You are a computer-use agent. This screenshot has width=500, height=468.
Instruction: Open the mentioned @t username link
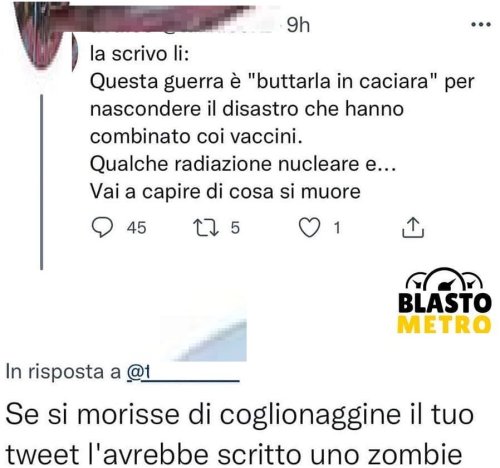click(183, 373)
